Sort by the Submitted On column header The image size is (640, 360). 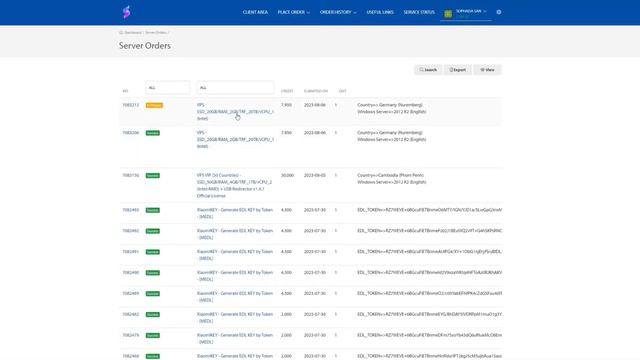point(316,91)
